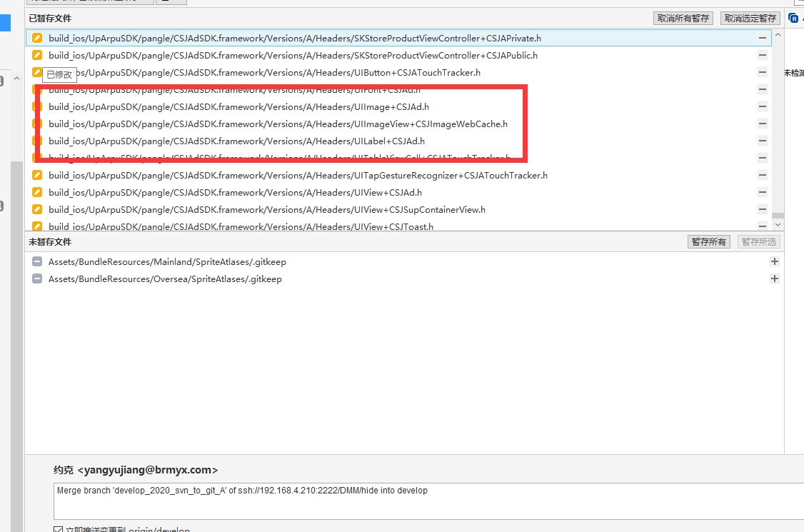This screenshot has width=804, height=532.
Task: Click the 暂存所选 button
Action: (759, 241)
